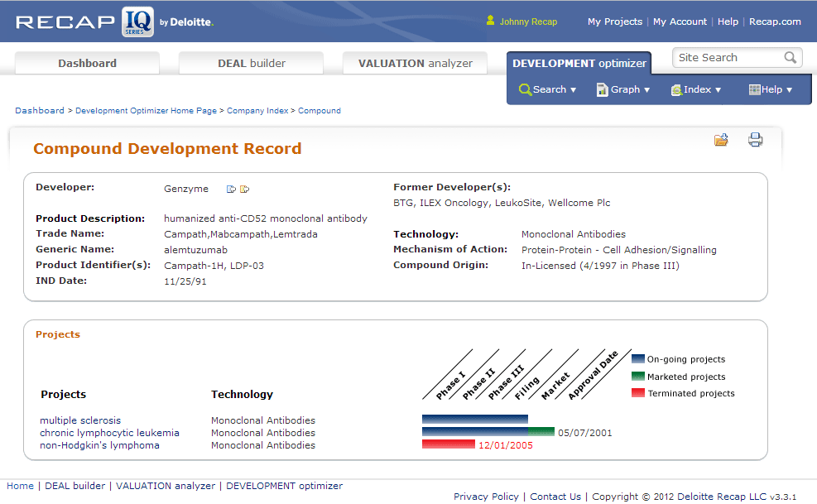Open My Projects in the header
817x504 pixels.
[614, 22]
